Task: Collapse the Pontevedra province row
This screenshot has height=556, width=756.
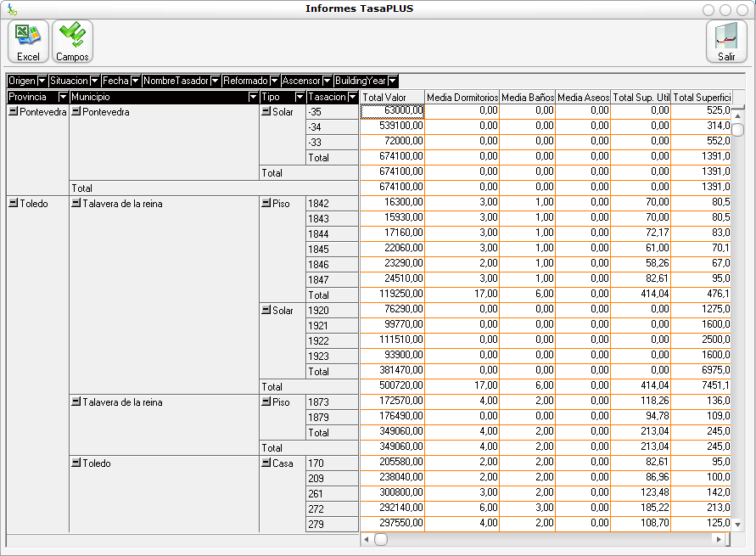Action: click(x=13, y=112)
